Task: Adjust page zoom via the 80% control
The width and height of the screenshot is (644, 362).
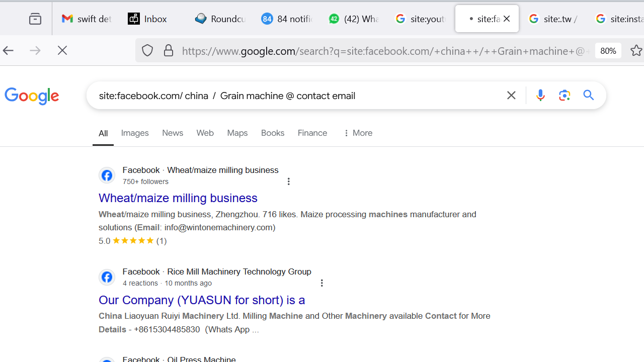Action: pos(608,50)
